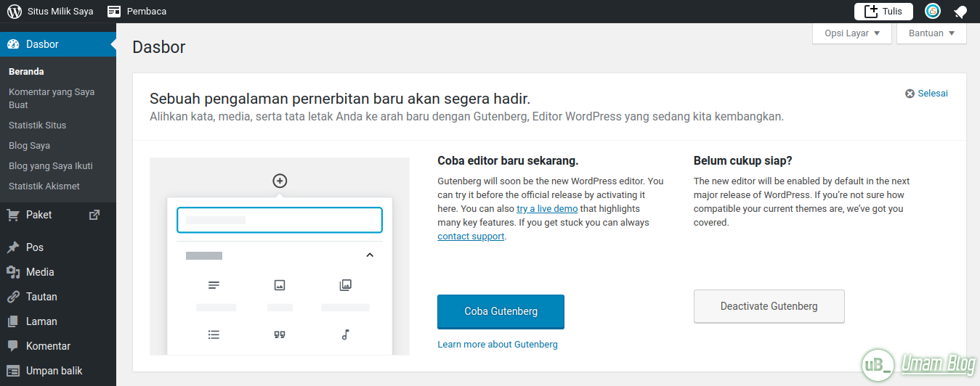This screenshot has width=980, height=386.
Task: Click the Media library icon
Action: (13, 272)
